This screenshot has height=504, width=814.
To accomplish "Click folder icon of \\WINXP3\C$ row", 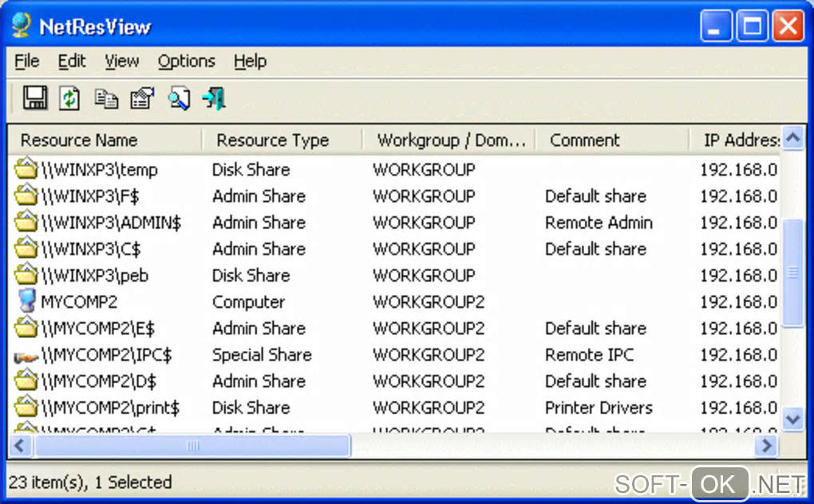I will point(26,248).
